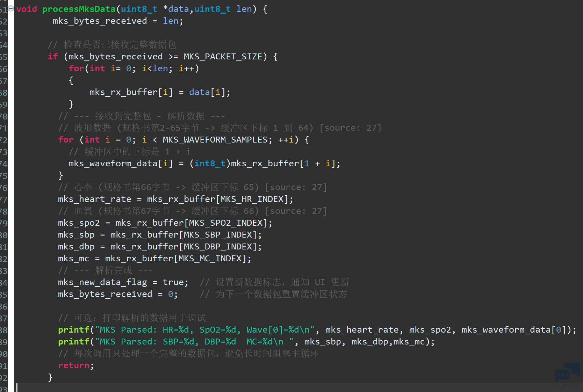583x392 pixels.
Task: Click the mks_heart_rate assignment variable
Action: tap(94, 199)
